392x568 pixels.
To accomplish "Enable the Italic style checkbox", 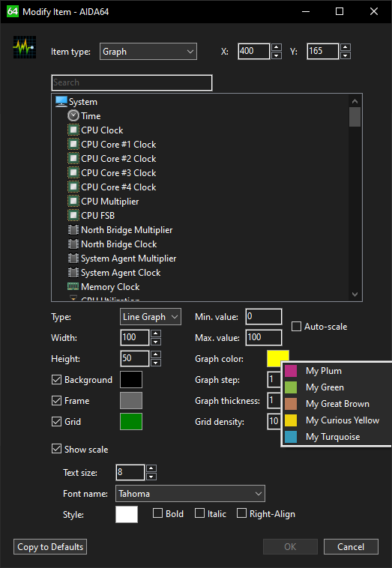I will tap(199, 513).
